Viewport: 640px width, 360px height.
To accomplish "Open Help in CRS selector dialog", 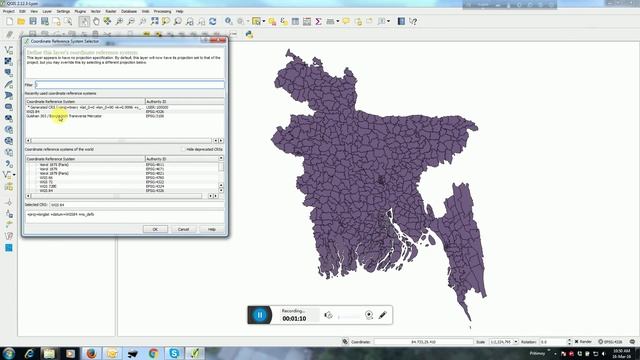I will tap(211, 229).
